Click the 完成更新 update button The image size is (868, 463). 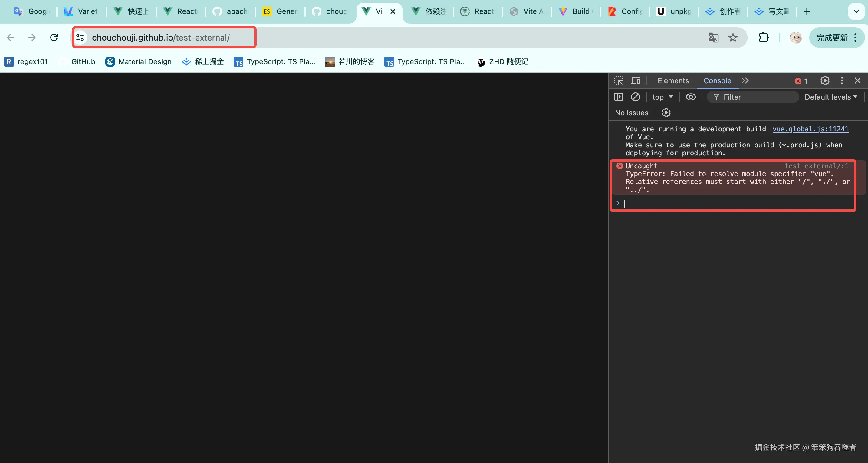[x=832, y=38]
